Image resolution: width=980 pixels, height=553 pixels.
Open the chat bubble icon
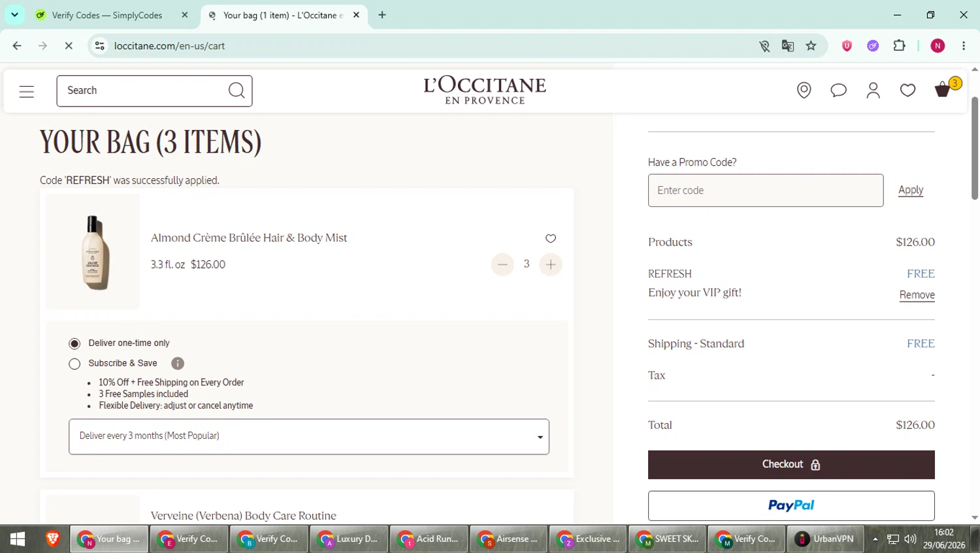[839, 90]
